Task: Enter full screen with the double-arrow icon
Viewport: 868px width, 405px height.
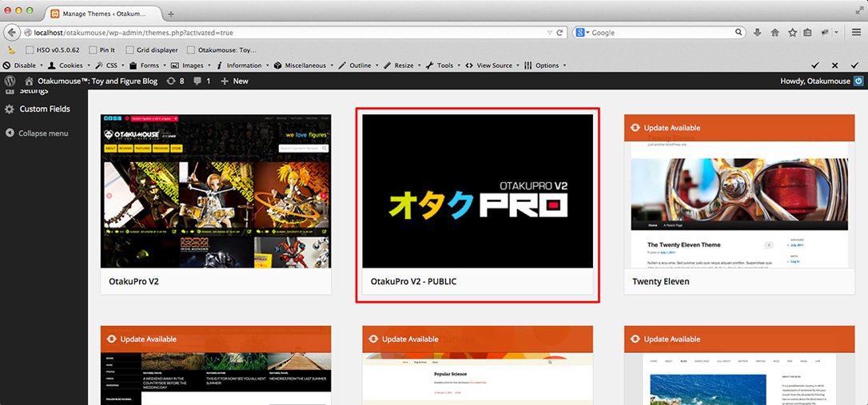Action: 858,11
